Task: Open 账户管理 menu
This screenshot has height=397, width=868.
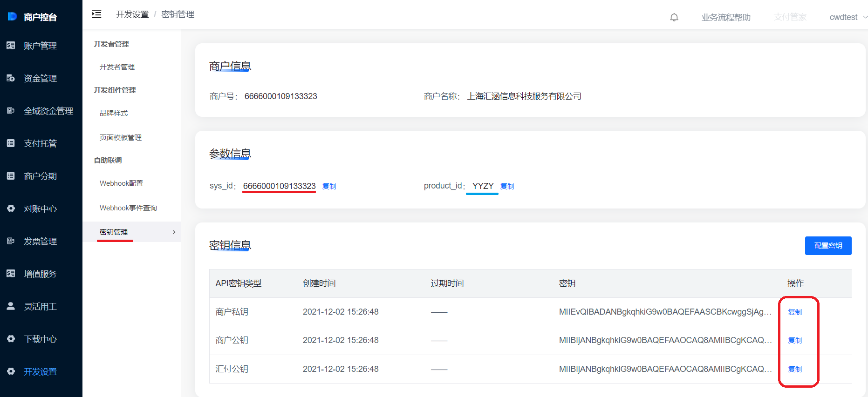Action: [x=41, y=46]
